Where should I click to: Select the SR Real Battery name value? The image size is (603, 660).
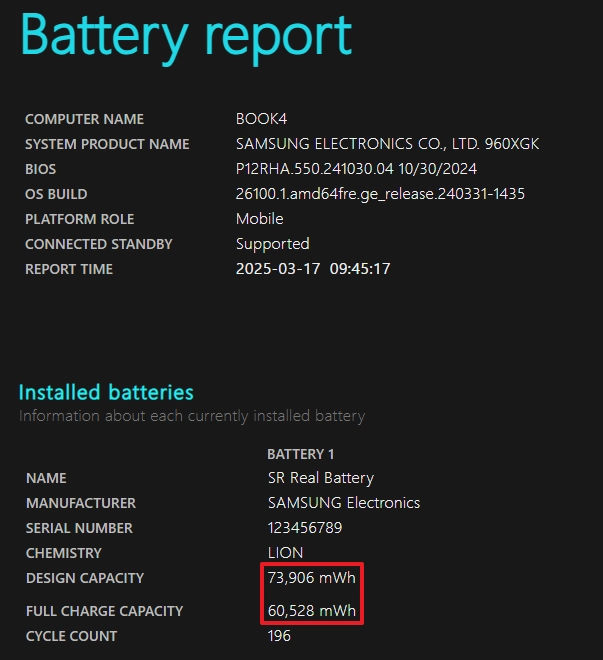coord(321,478)
